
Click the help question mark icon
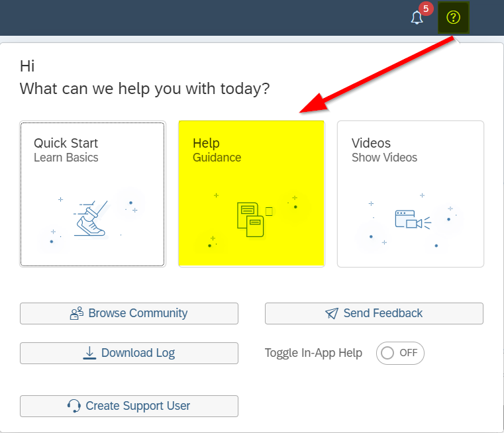click(x=453, y=17)
